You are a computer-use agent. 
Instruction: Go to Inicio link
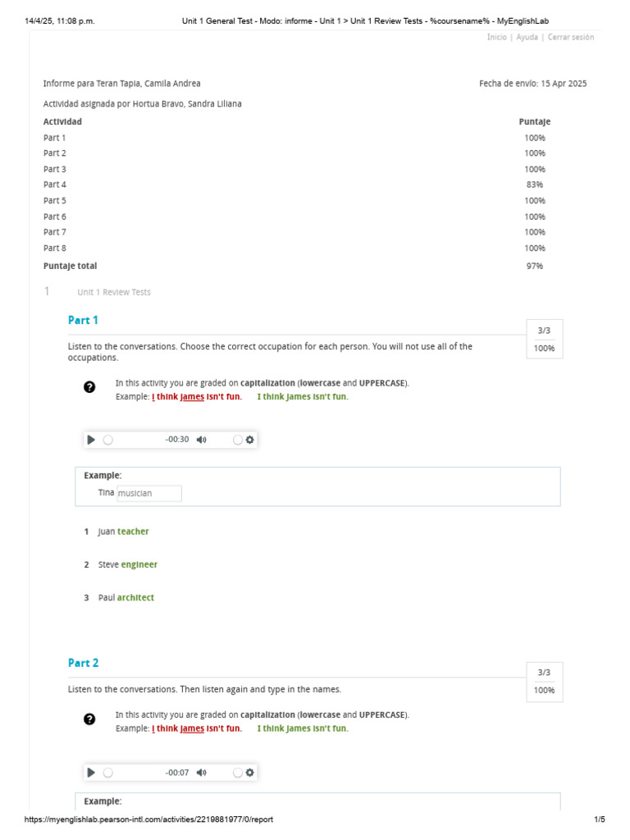point(496,38)
